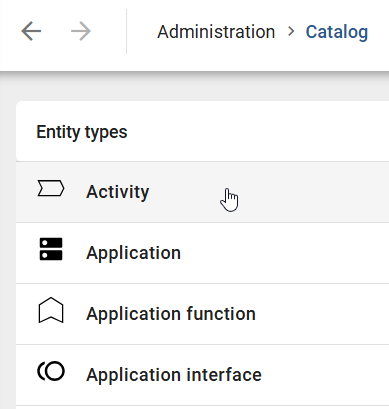Click the Application server icon
The height and width of the screenshot is (409, 389).
coord(51,249)
